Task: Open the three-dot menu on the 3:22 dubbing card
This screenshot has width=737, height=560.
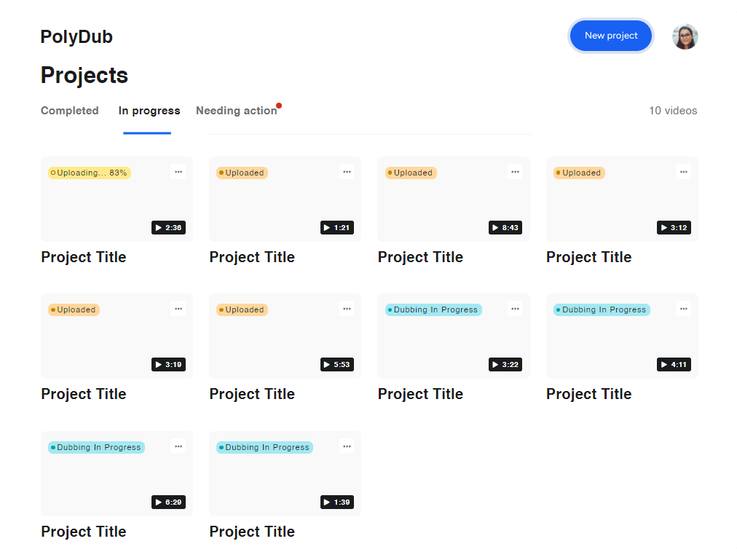Action: pyautogui.click(x=515, y=309)
